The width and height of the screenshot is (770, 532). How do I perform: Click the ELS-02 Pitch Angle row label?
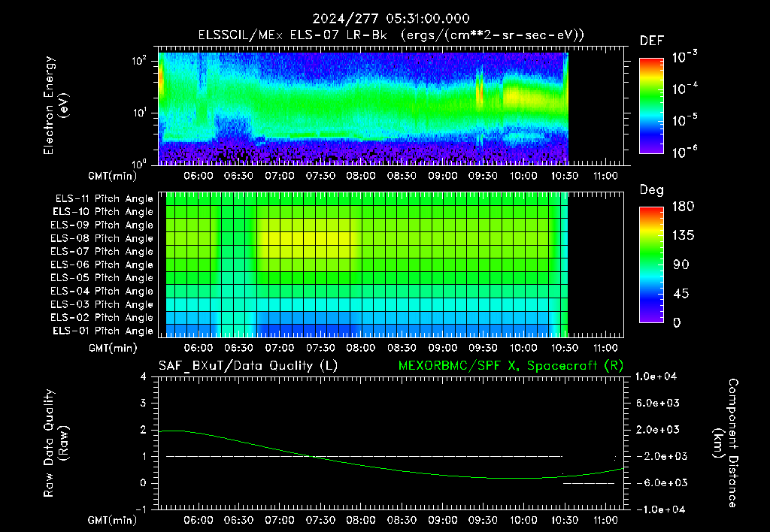[x=102, y=318]
